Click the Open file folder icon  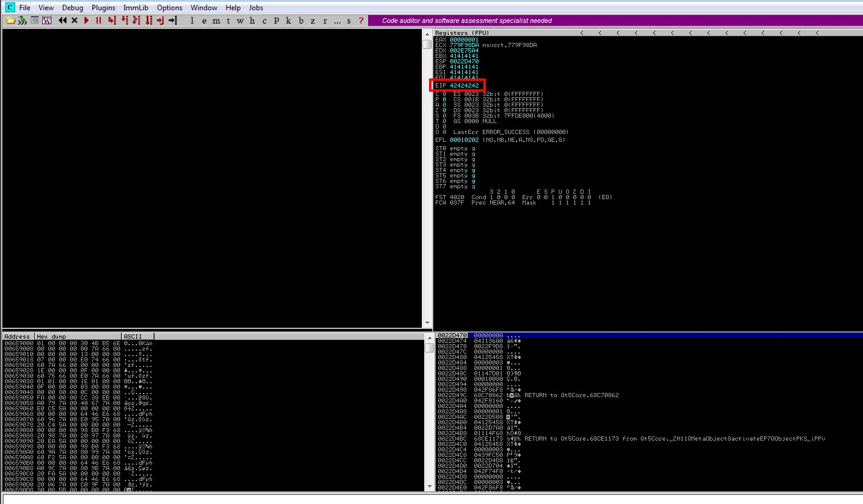pyautogui.click(x=10, y=21)
